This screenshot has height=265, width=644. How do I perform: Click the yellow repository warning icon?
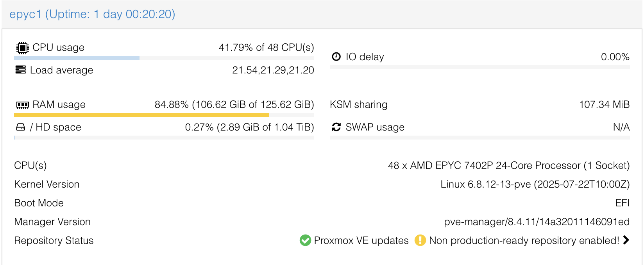click(x=420, y=240)
